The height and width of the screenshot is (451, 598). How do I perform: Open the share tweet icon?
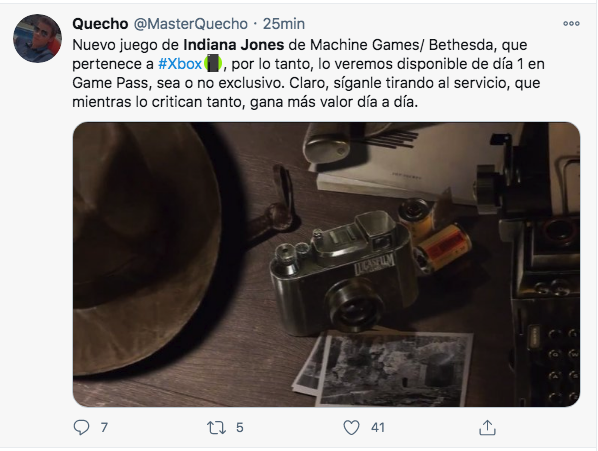(x=487, y=427)
